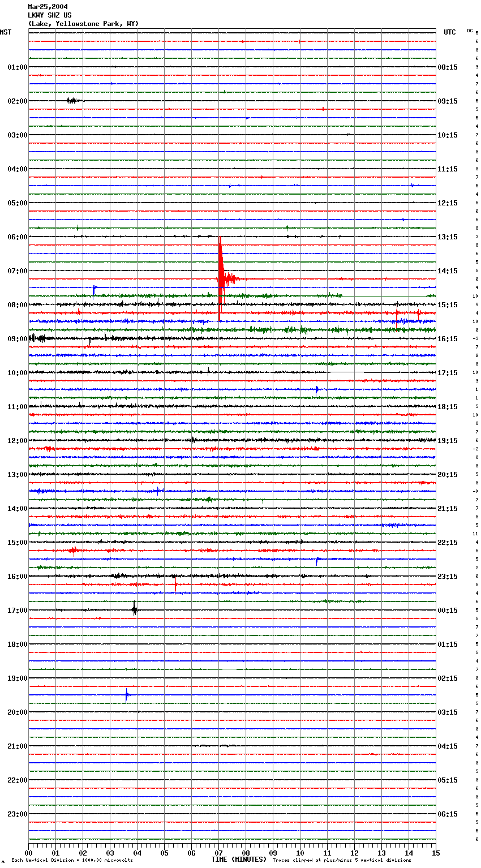481x868 pixels.
Task: Select the 19:00 MST row label
Action: tap(18, 678)
